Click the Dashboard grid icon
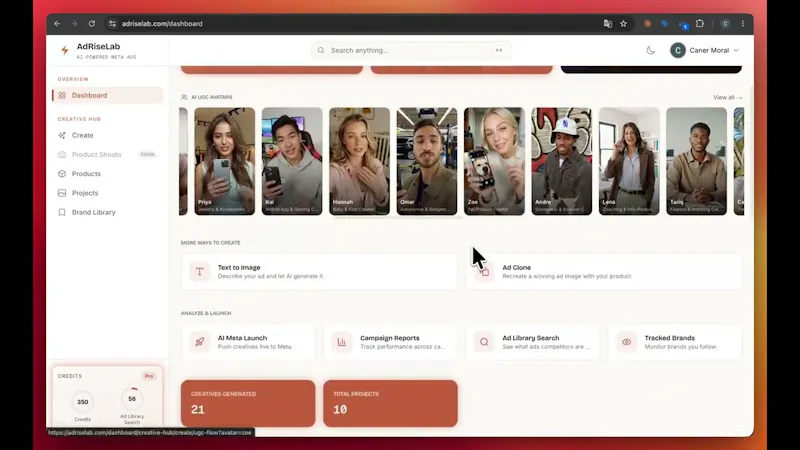Screen dimensions: 800x450 click(62, 95)
